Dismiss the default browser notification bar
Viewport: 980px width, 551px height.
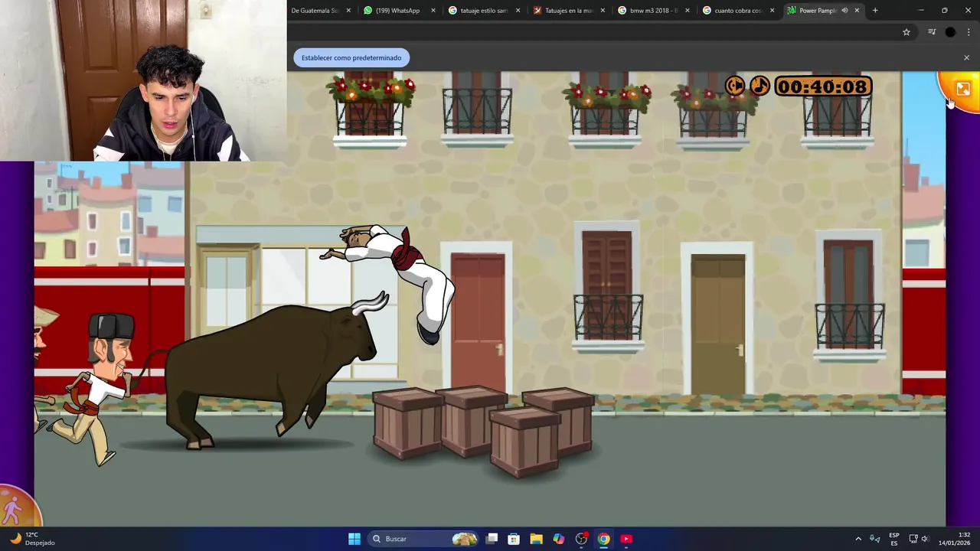tap(966, 57)
